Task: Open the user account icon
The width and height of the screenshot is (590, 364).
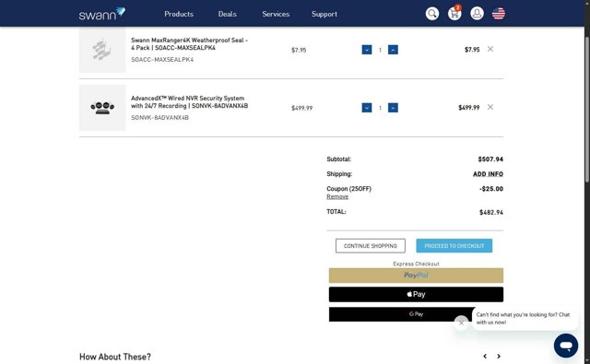Action: pos(477,14)
